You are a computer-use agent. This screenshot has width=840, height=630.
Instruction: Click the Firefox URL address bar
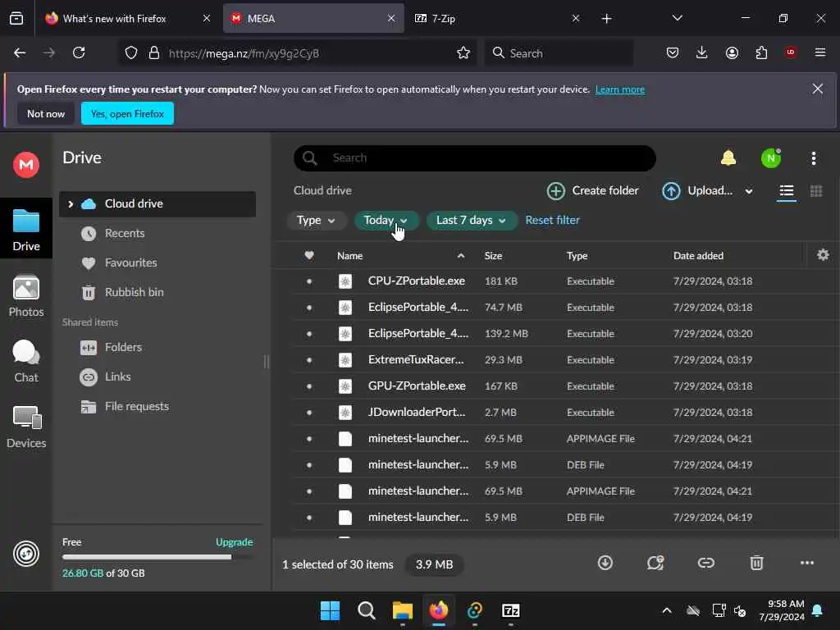pos(298,53)
